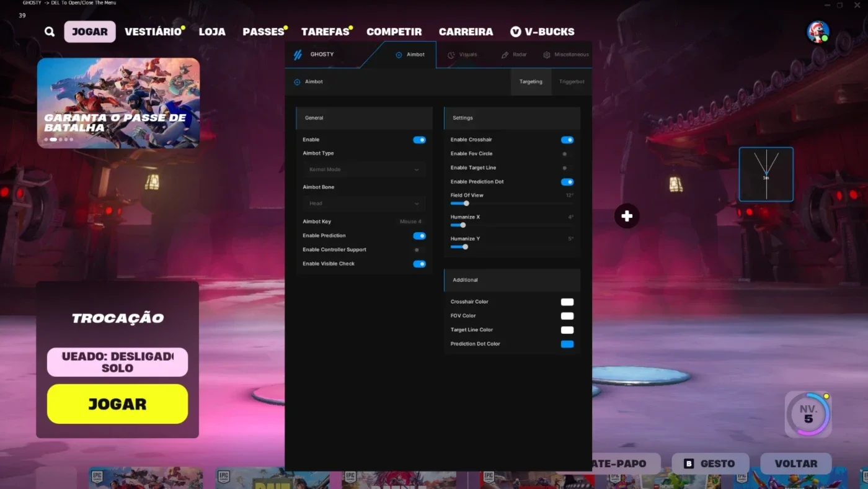
Task: Click the FPS counter reading 39
Action: click(22, 15)
